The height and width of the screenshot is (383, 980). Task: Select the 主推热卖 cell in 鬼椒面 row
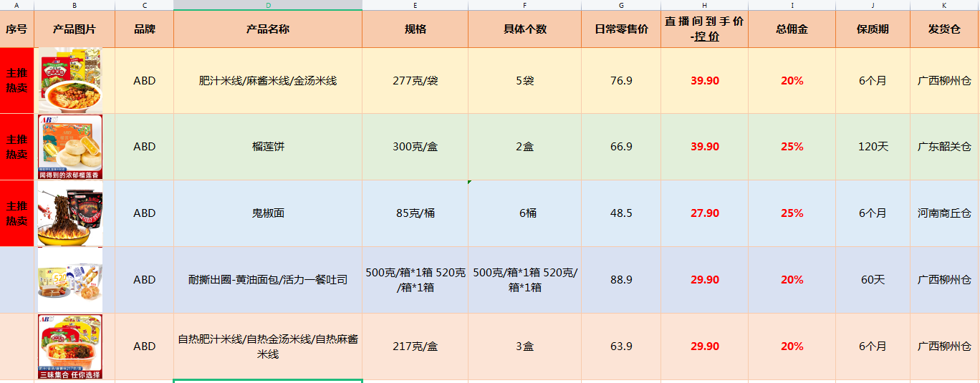coord(17,213)
